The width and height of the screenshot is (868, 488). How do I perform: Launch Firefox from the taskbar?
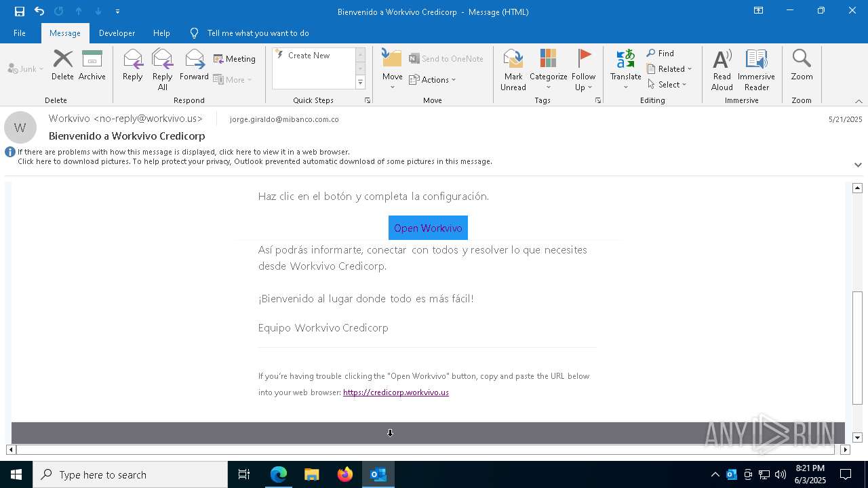tap(345, 474)
